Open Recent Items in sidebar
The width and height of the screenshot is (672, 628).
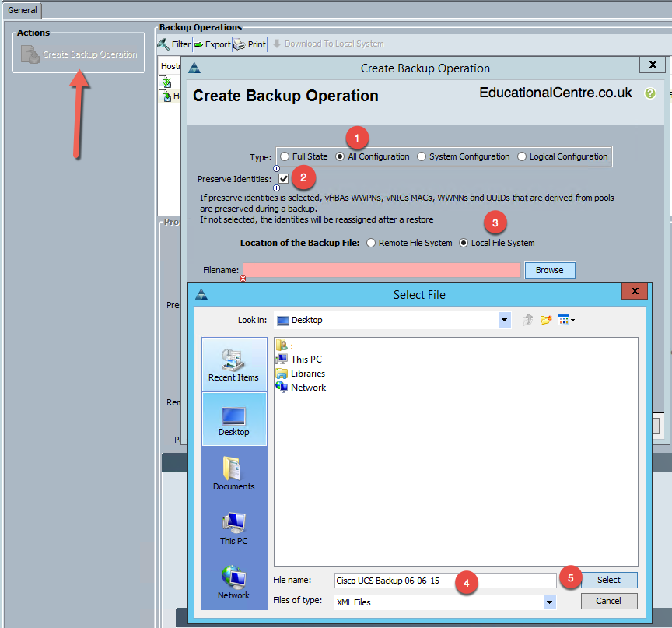(x=233, y=364)
